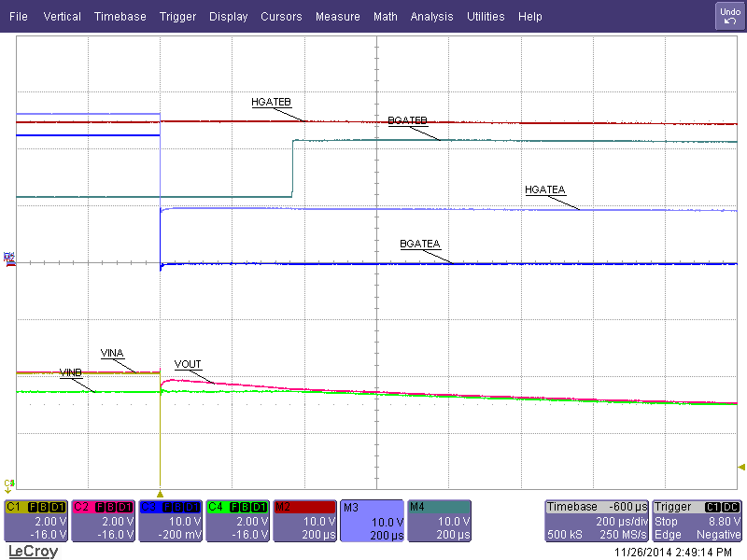
Task: Open the Math menu
Action: [385, 16]
